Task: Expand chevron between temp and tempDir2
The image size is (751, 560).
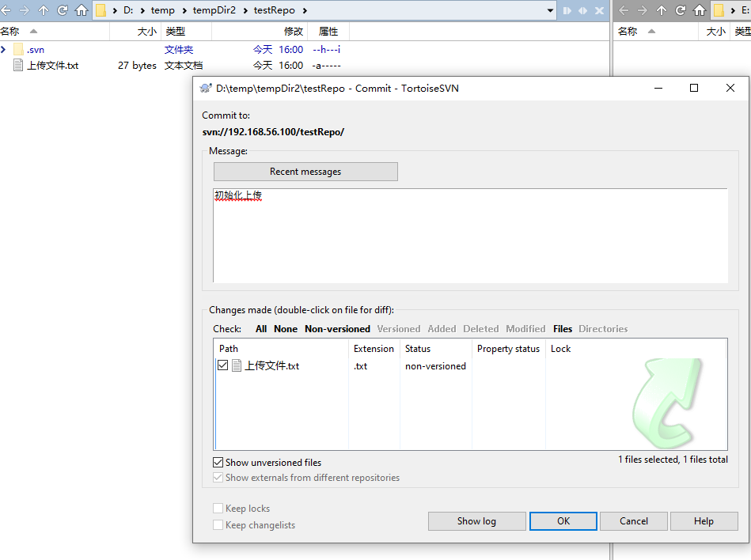Action: click(184, 10)
